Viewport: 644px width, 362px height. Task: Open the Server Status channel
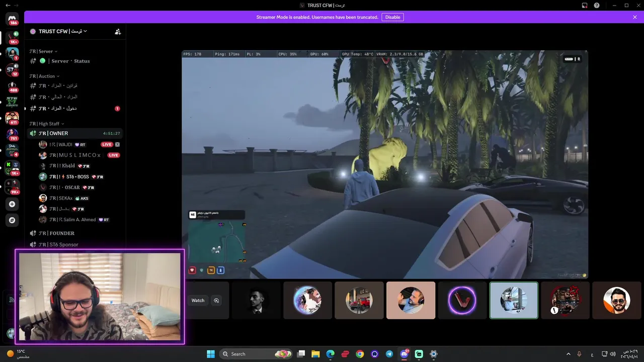74,61
